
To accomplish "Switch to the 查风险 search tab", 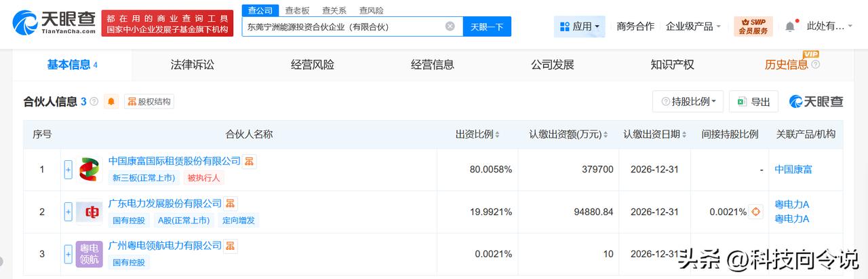I will [371, 10].
